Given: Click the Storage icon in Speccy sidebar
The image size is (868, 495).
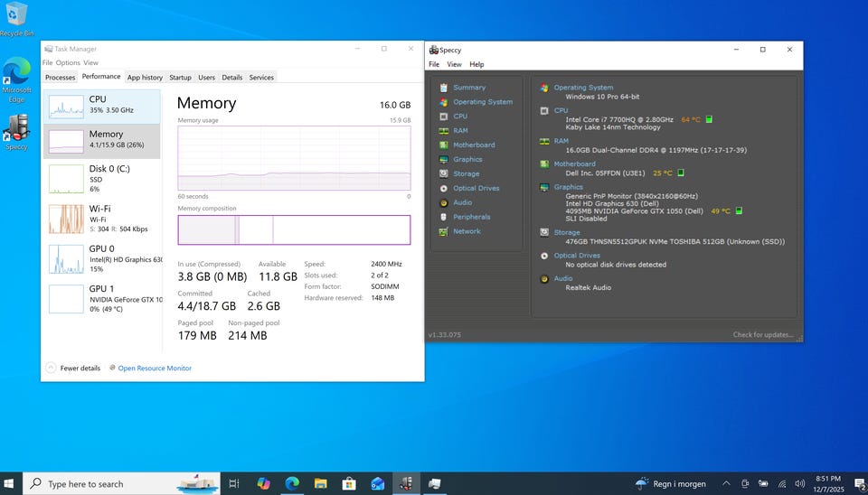Looking at the screenshot, I should pyautogui.click(x=442, y=173).
